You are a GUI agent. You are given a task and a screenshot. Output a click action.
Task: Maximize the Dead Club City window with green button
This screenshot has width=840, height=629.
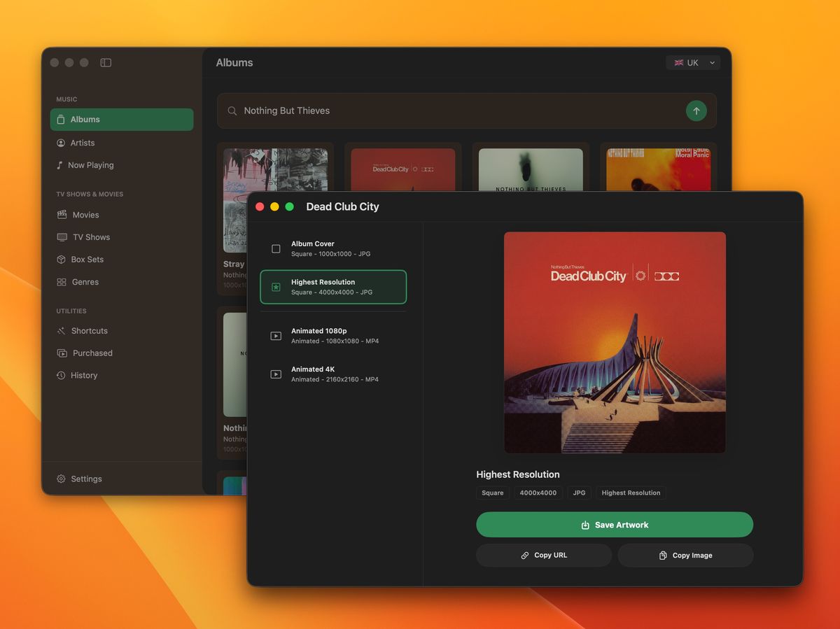(289, 207)
